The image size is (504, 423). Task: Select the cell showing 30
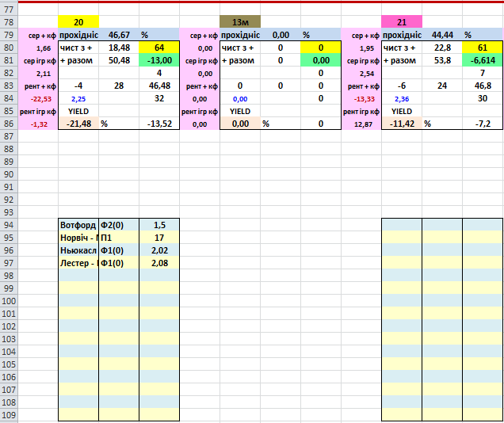click(x=483, y=98)
